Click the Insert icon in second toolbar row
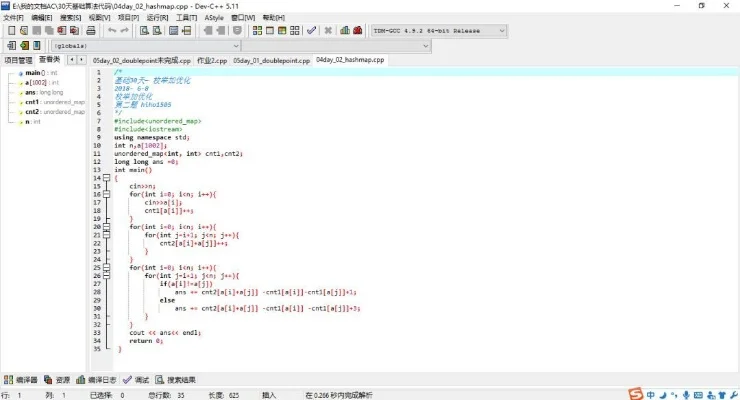The image size is (740, 400). [x=11, y=45]
